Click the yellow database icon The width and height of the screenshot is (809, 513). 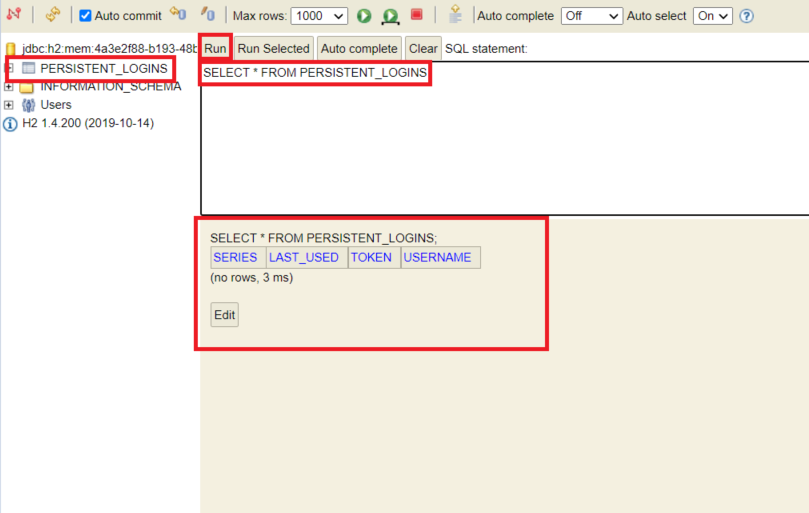10,49
